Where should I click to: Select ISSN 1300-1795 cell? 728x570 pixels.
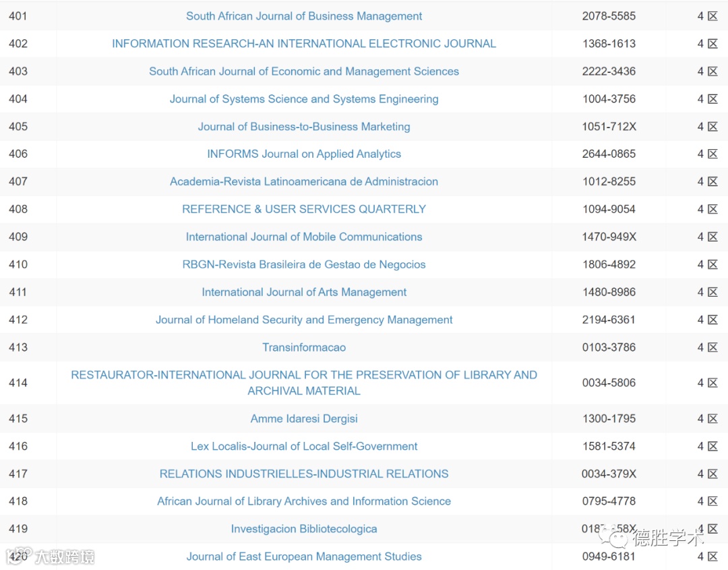609,418
